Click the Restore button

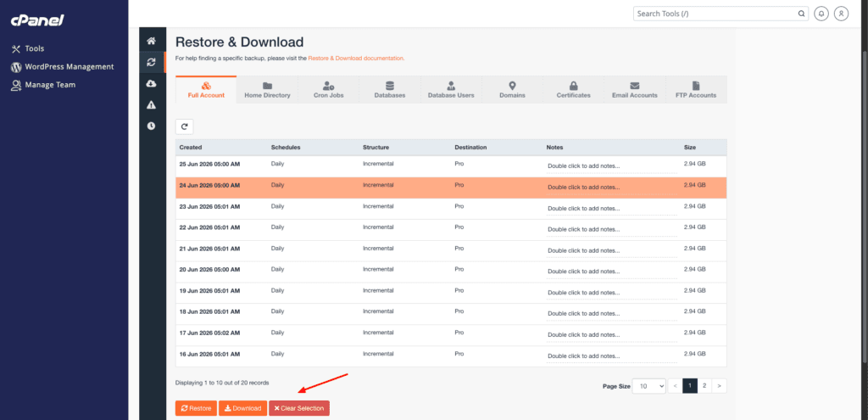[x=196, y=408]
